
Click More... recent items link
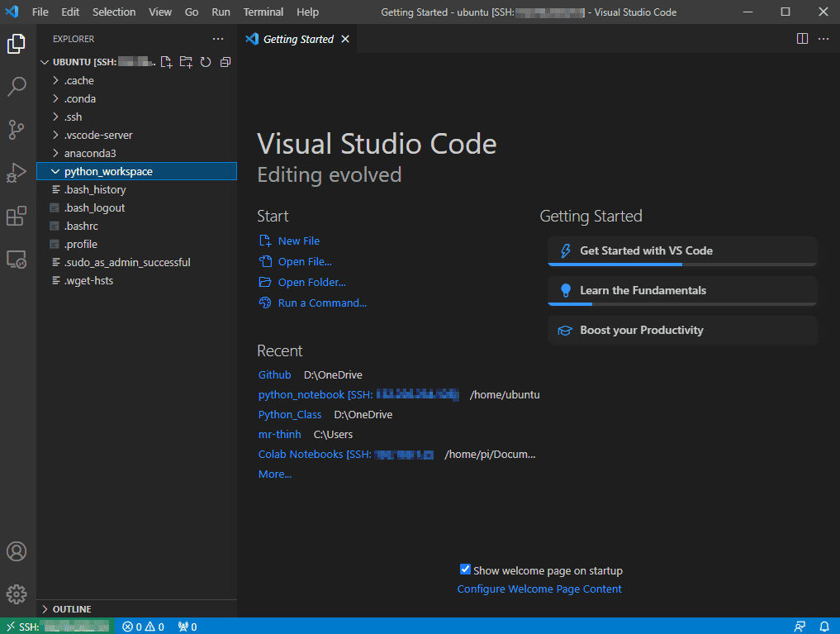(x=275, y=474)
